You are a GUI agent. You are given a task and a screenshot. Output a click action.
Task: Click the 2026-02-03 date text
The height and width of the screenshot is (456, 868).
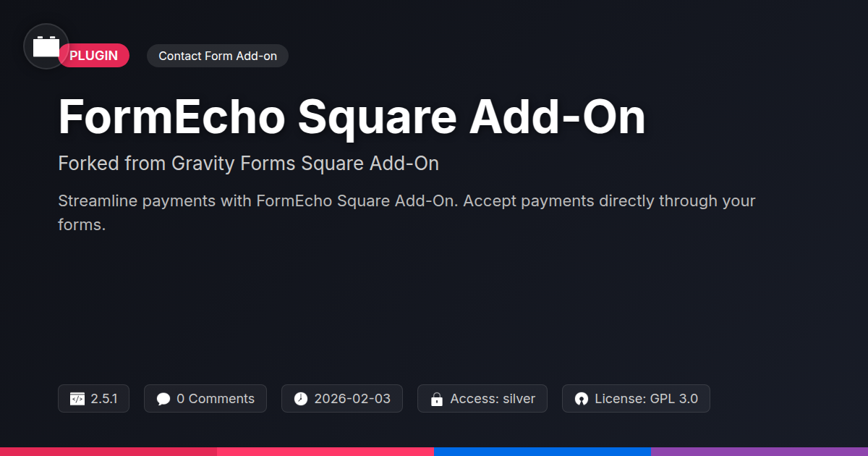pyautogui.click(x=352, y=399)
